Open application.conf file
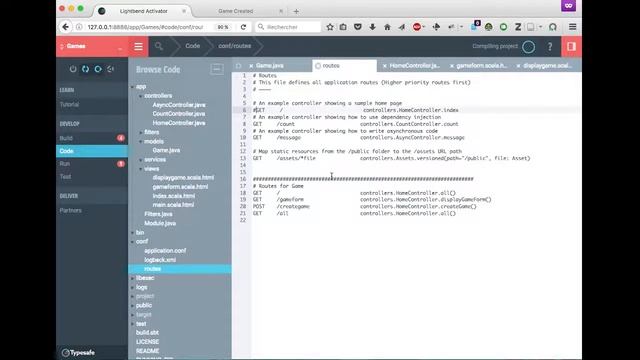The height and width of the screenshot is (360, 640). click(165, 251)
